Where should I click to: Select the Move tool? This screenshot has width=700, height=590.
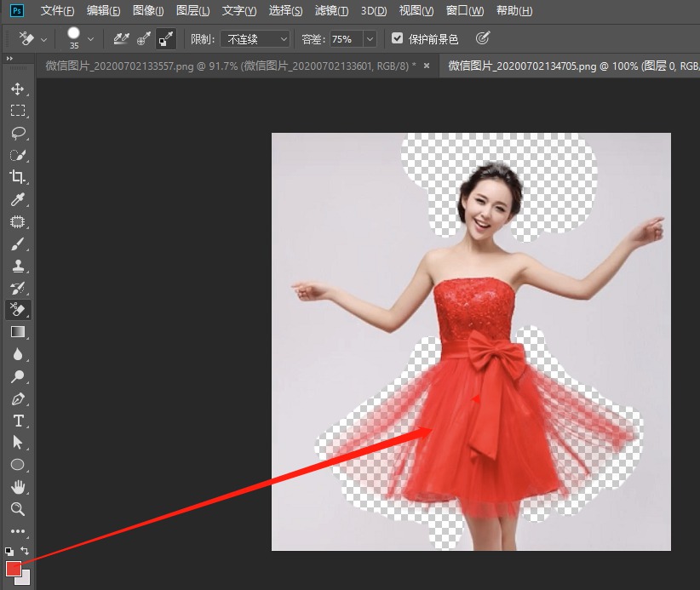[x=17, y=89]
